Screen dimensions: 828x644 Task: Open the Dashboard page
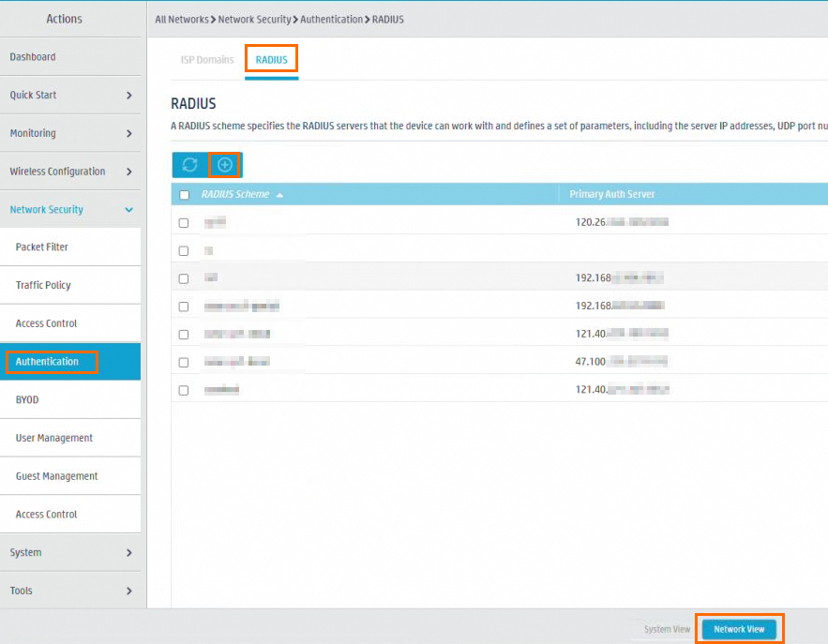[70, 57]
